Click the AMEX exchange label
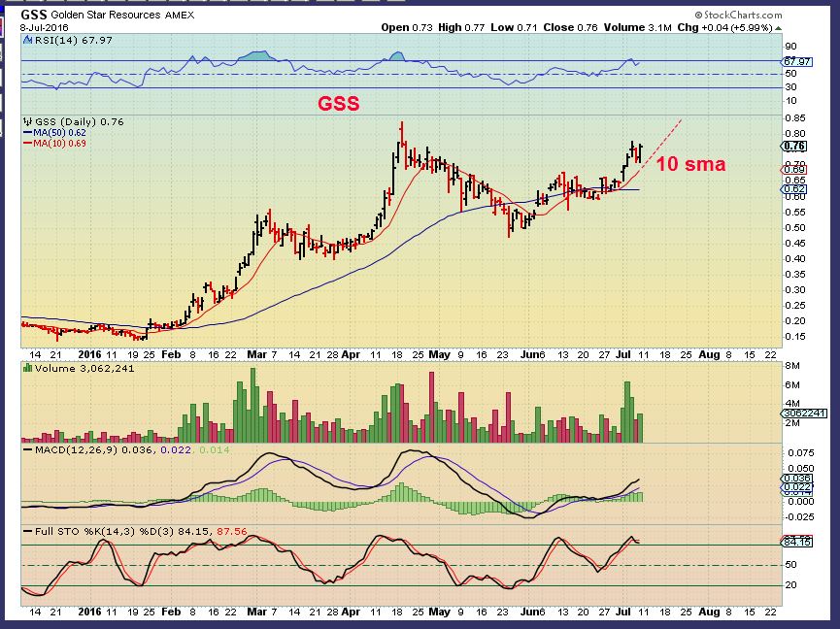 point(180,15)
